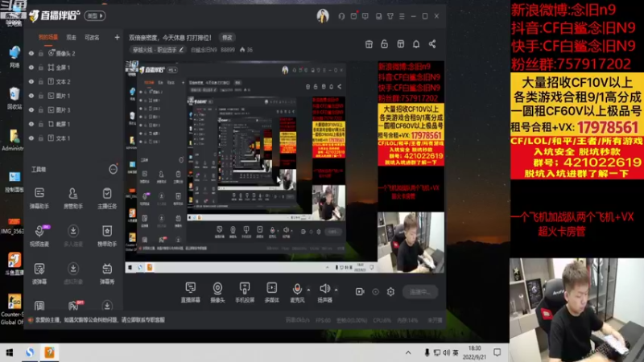Click the unlock padlock icon above preview
This screenshot has height=362, width=644.
(385, 44)
